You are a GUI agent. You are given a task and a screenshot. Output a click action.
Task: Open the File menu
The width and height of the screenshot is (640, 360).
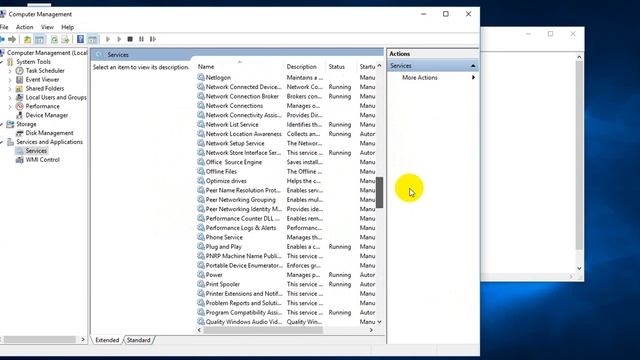[x=4, y=27]
